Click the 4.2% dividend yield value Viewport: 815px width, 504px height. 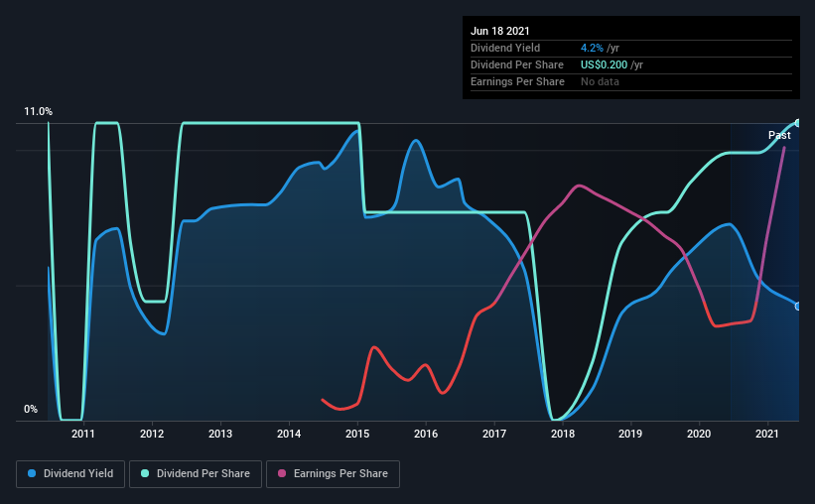592,48
